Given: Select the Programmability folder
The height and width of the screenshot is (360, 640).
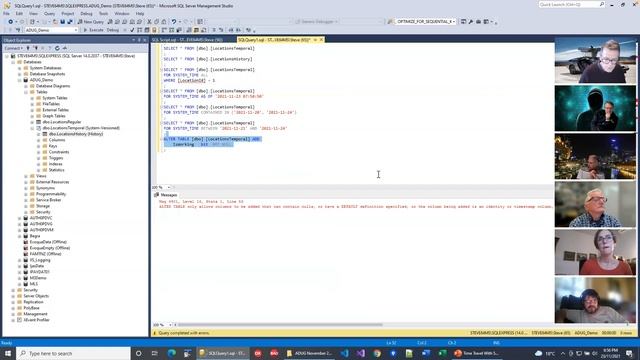Looking at the screenshot, I should pyautogui.click(x=51, y=194).
